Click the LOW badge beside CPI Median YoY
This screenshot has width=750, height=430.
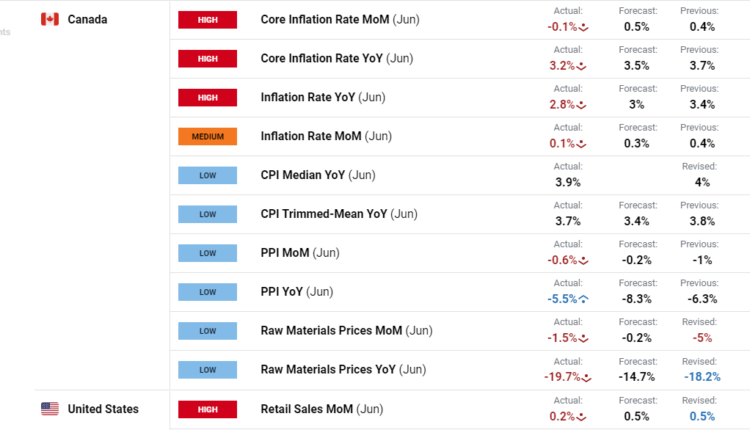(207, 175)
